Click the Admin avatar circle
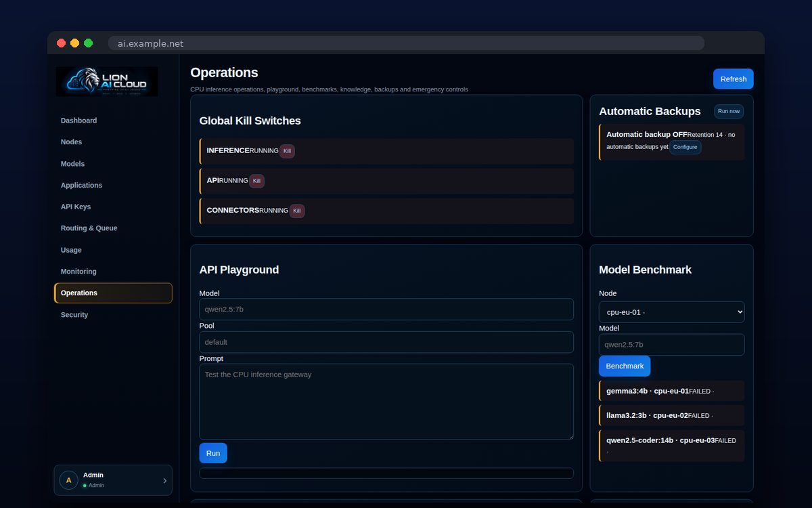 68,480
